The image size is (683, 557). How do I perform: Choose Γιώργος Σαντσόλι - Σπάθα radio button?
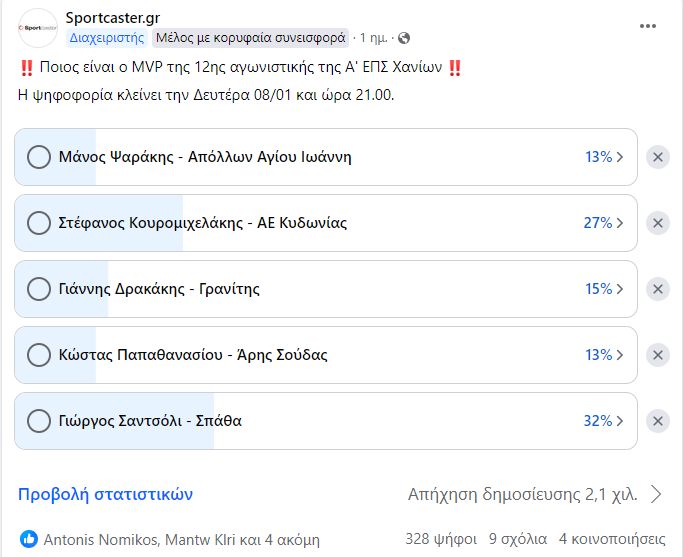[x=39, y=421]
